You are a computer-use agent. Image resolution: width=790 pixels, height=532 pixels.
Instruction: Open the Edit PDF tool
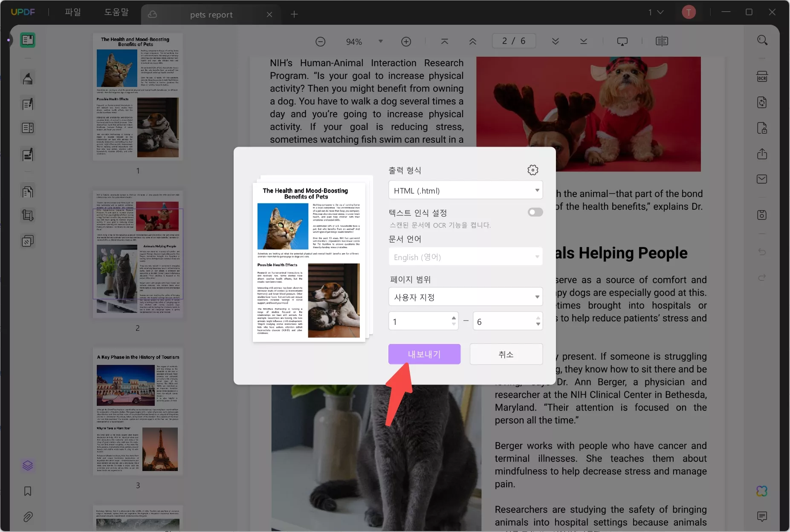point(28,104)
